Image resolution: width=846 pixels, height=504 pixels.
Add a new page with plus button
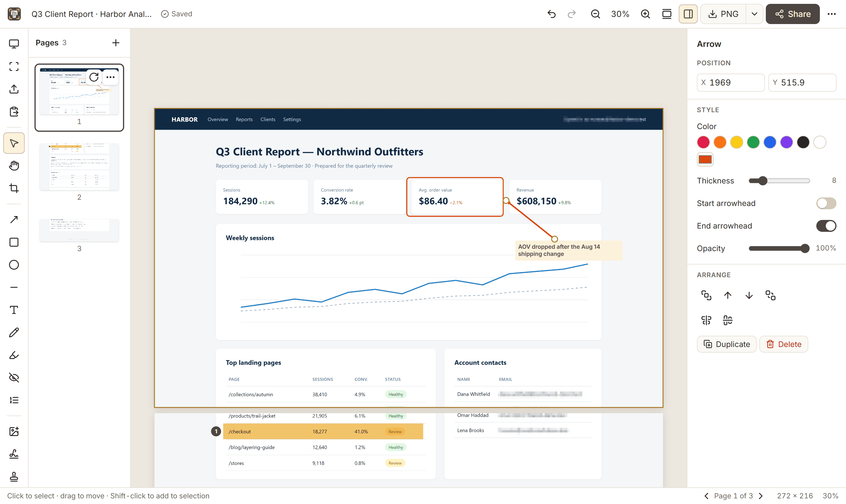coord(116,43)
